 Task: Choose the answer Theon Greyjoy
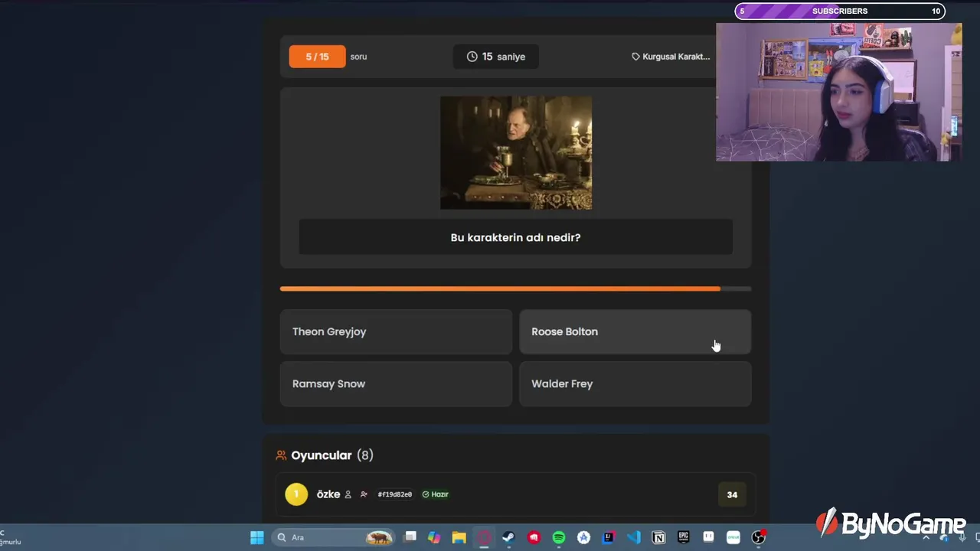point(396,331)
